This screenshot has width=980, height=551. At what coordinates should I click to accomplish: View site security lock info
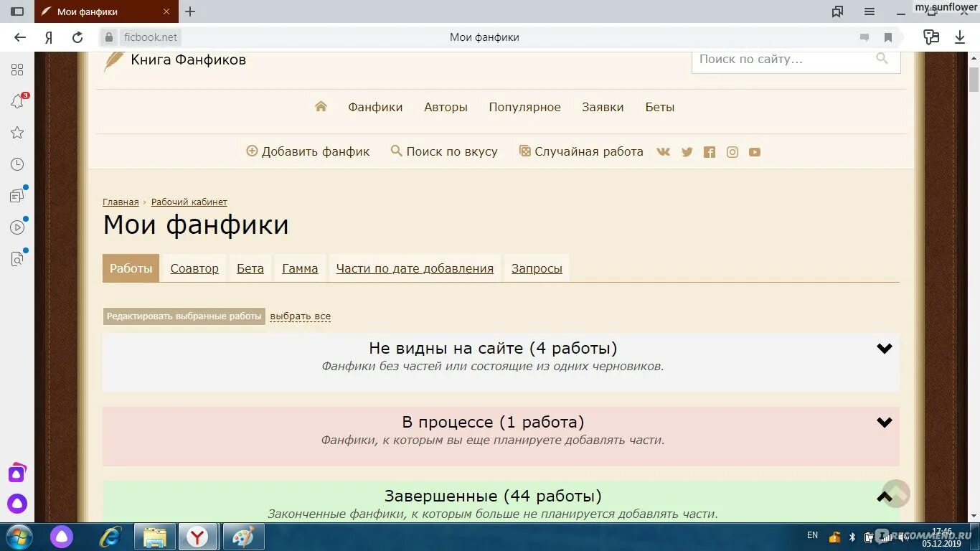(x=109, y=37)
